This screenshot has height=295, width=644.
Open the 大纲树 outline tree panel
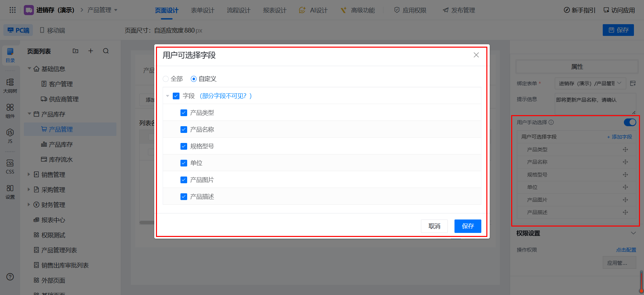click(x=10, y=86)
